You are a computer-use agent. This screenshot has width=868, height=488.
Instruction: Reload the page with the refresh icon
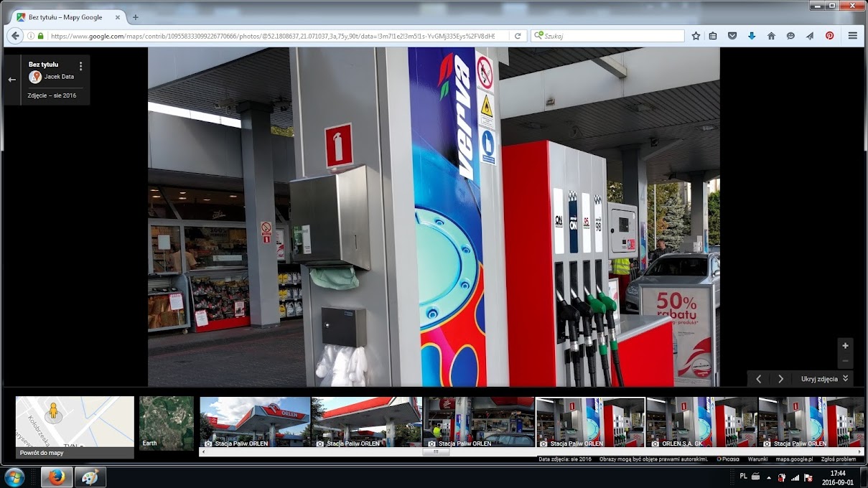[518, 36]
